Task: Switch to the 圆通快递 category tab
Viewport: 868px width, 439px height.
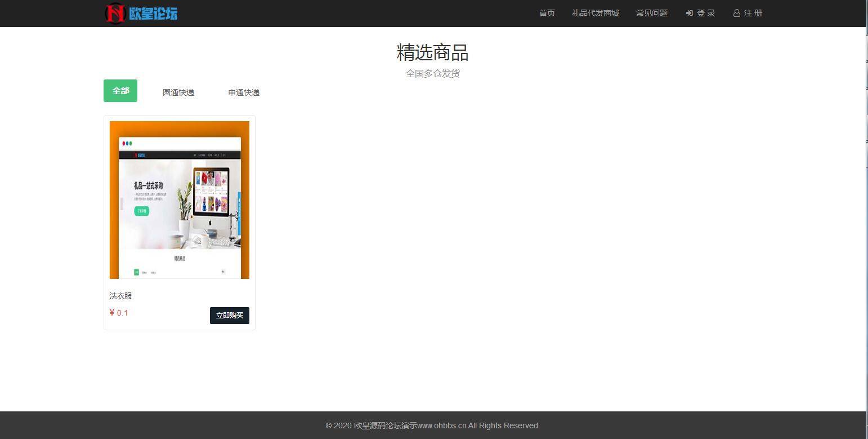Action: coord(178,92)
